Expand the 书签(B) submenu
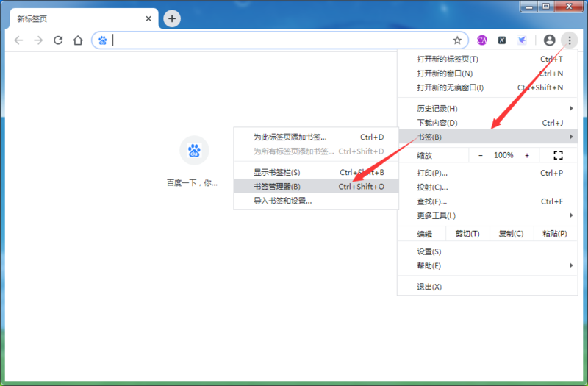588x386 pixels. (x=487, y=137)
